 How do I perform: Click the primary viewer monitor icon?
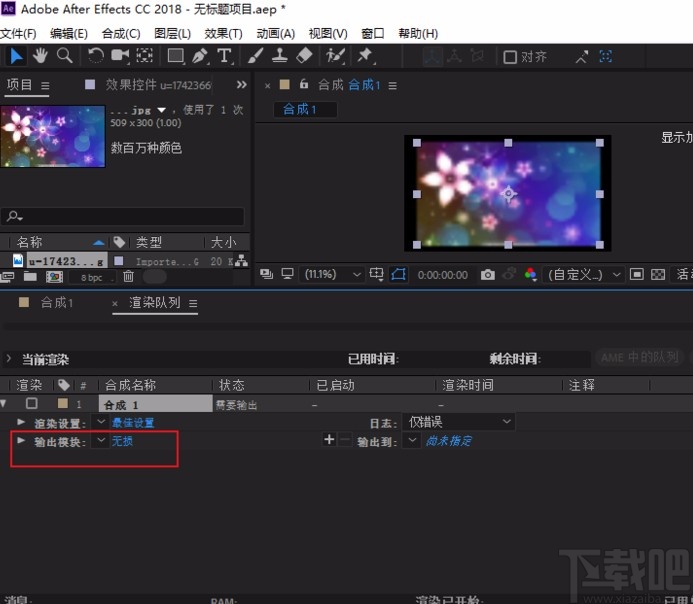click(x=288, y=274)
